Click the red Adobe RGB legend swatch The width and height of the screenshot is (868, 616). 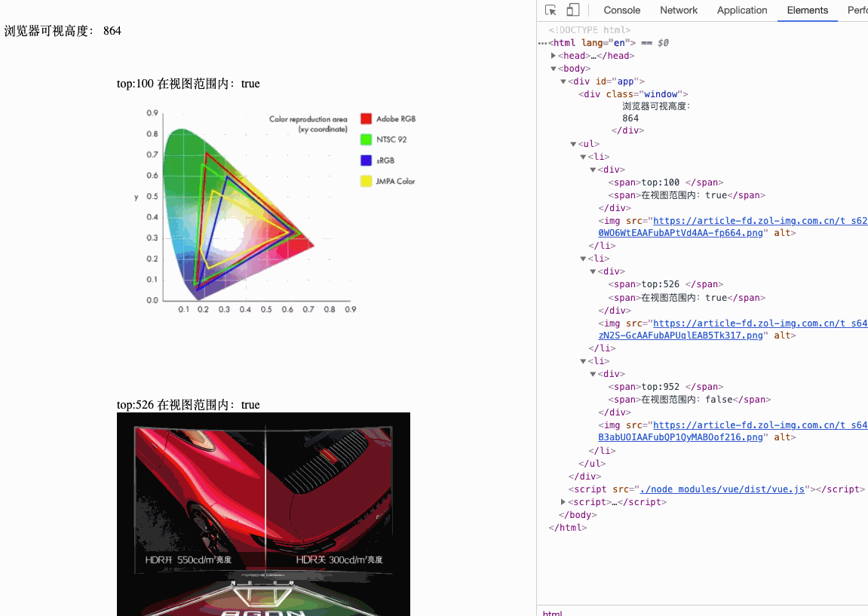pos(366,118)
